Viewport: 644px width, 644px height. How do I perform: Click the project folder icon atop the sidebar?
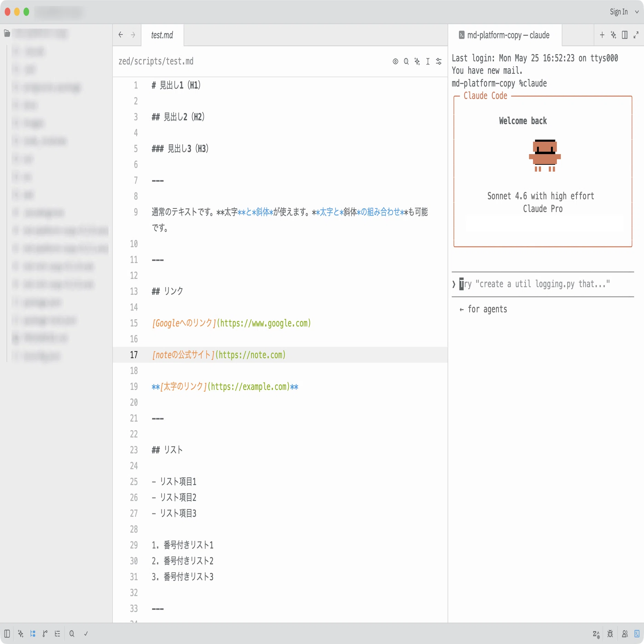click(x=7, y=33)
